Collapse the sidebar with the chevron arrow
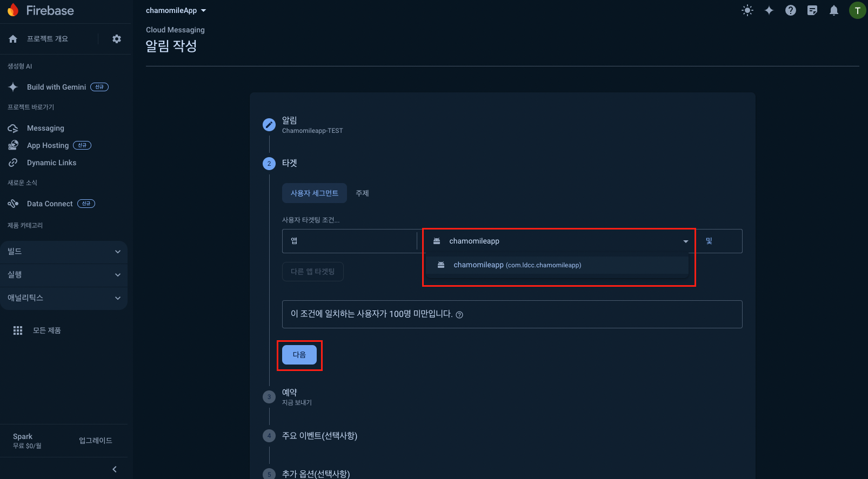 tap(115, 469)
